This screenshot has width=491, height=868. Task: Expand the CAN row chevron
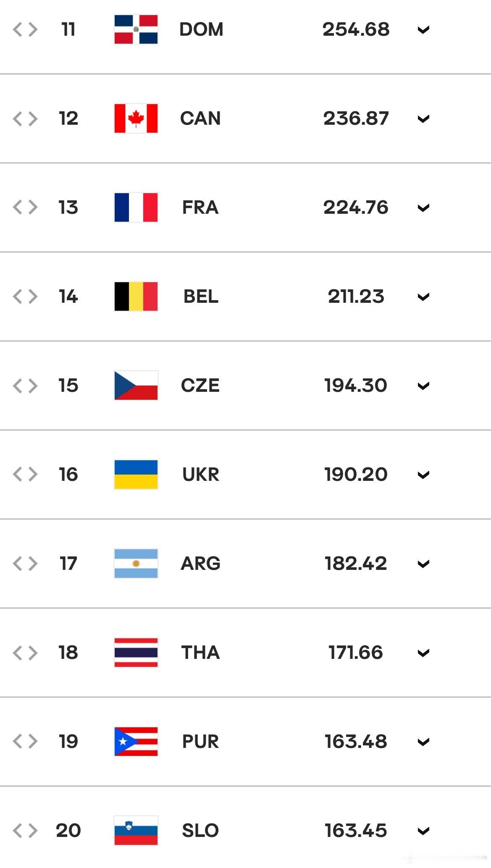(423, 119)
